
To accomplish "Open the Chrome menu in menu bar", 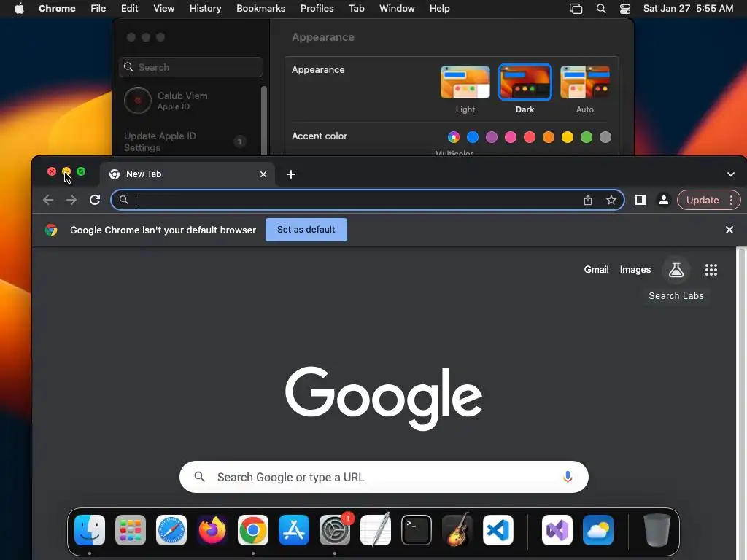I will 57,9.
